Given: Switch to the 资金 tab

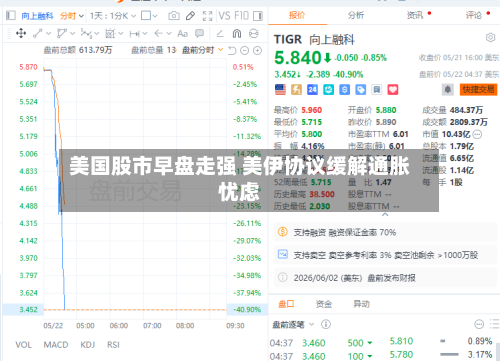Looking at the screenshot, I should (x=324, y=304).
